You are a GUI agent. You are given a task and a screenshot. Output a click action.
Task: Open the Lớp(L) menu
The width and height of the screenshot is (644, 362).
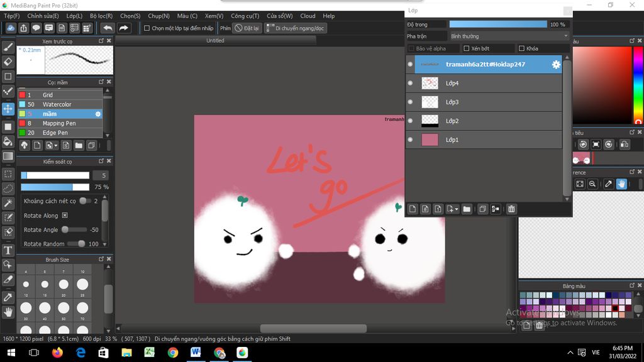pyautogui.click(x=74, y=16)
